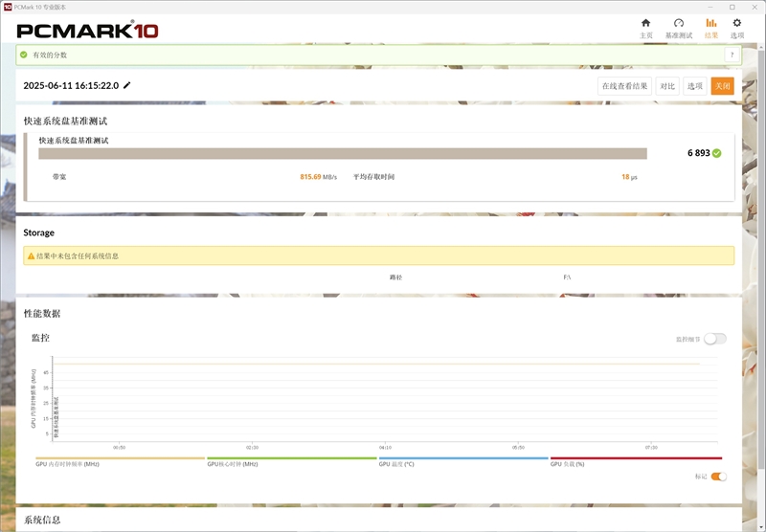Click the 带宽 label
The height and width of the screenshot is (532, 766).
click(x=59, y=177)
